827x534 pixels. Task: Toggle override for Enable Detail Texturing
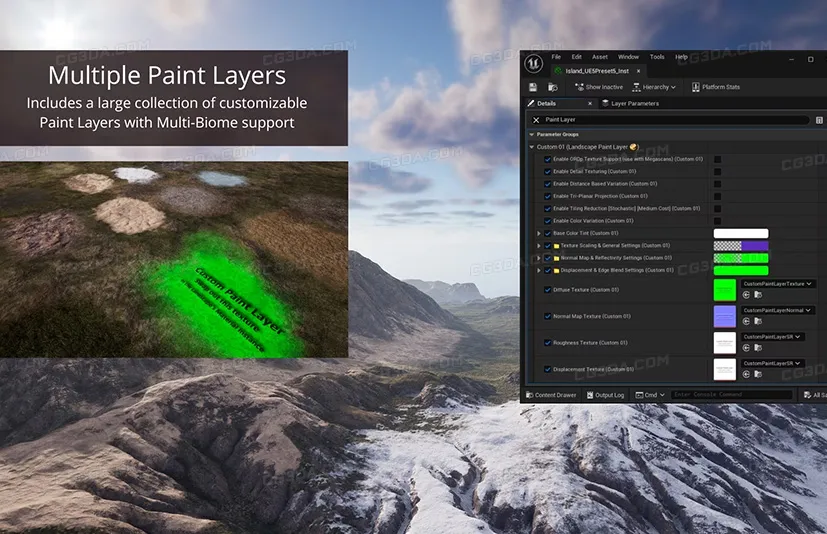point(547,171)
